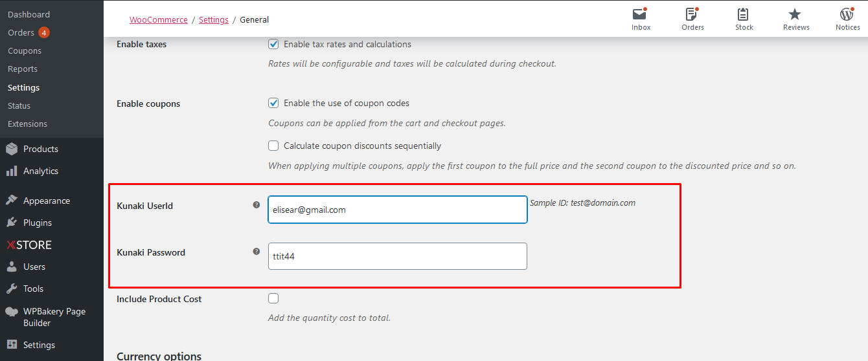This screenshot has width=868, height=361.
Task: Click the Users person icon
Action: pos(12,267)
